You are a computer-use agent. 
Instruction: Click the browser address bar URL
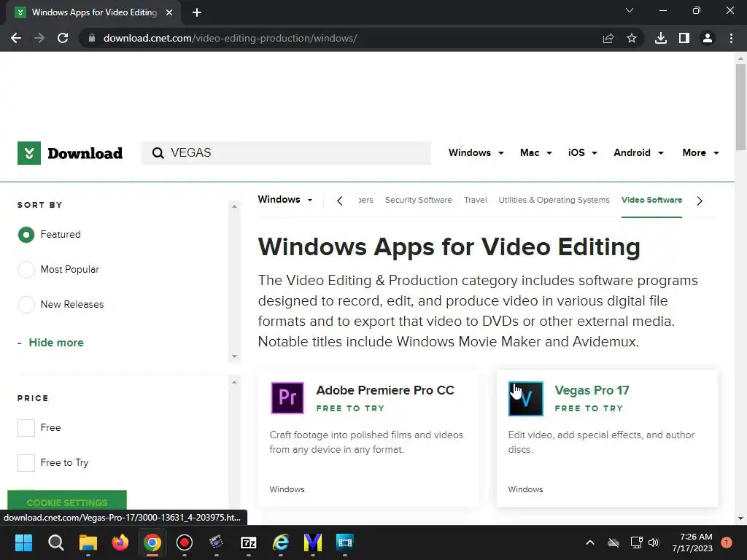230,38
